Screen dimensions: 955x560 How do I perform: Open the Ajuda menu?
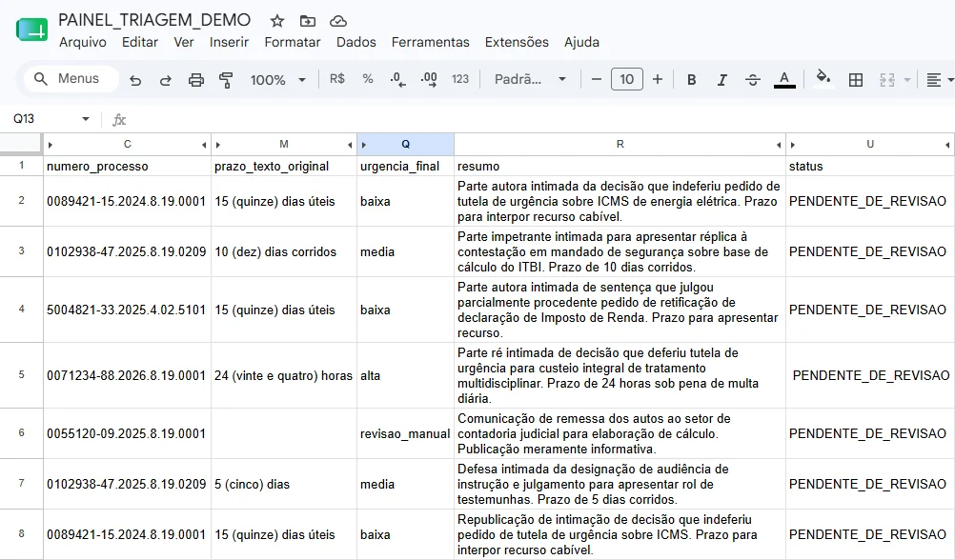581,42
